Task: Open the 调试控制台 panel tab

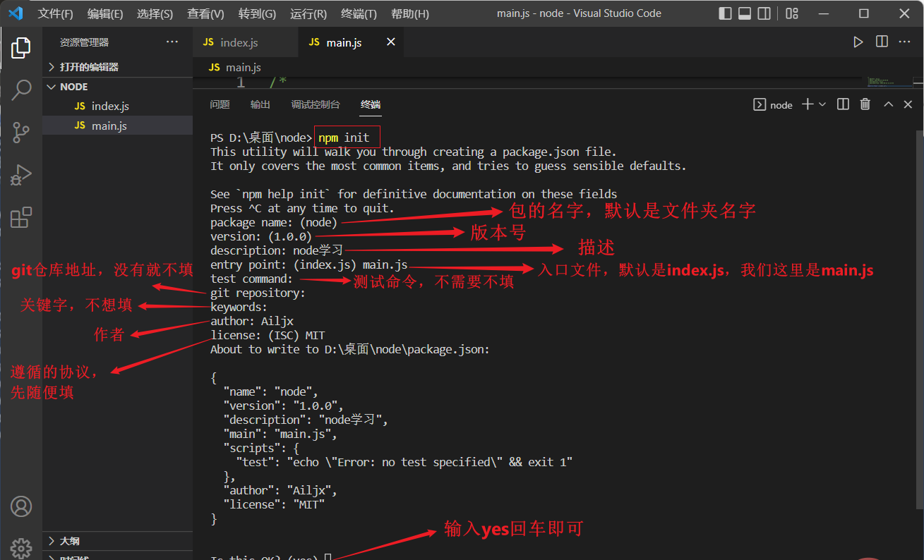Action: (x=316, y=104)
